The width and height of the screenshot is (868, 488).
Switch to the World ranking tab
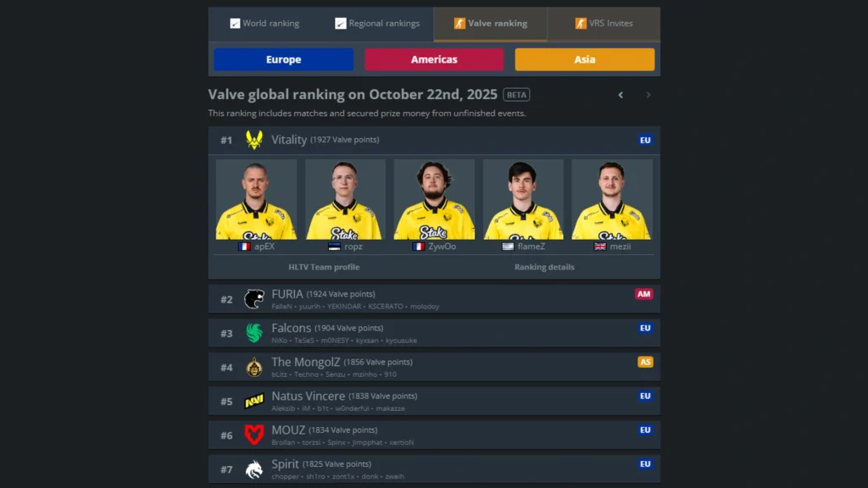point(264,23)
